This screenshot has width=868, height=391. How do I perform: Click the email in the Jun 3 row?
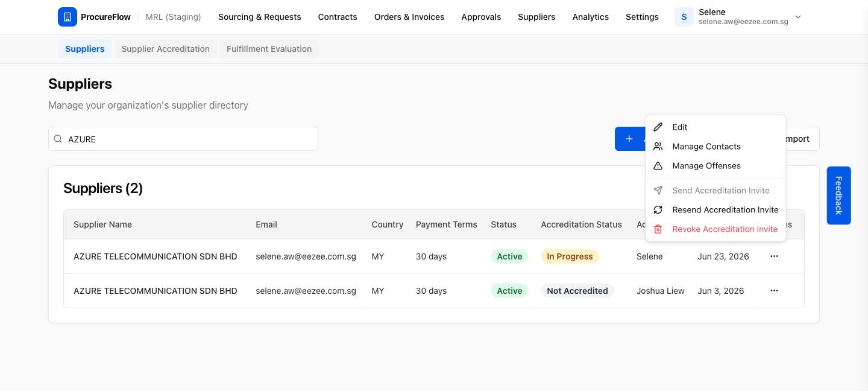pyautogui.click(x=306, y=291)
